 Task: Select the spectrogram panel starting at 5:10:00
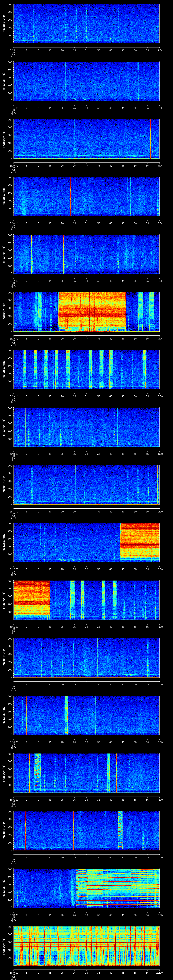point(86,427)
